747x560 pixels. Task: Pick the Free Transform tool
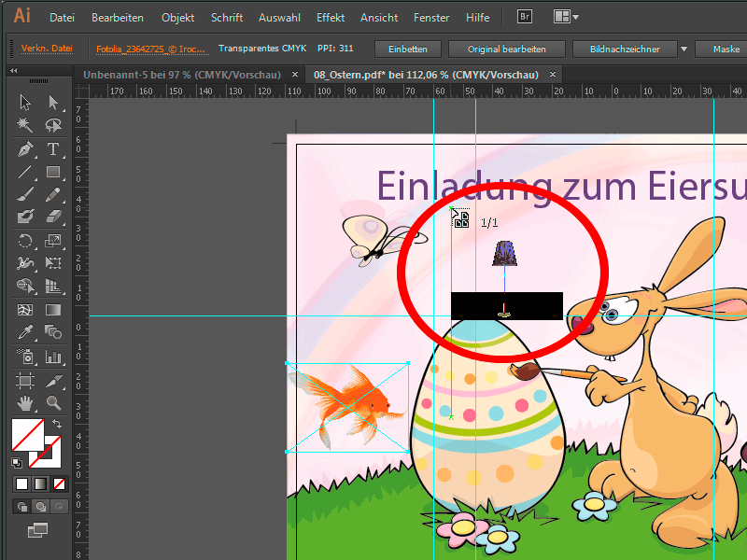tap(53, 263)
